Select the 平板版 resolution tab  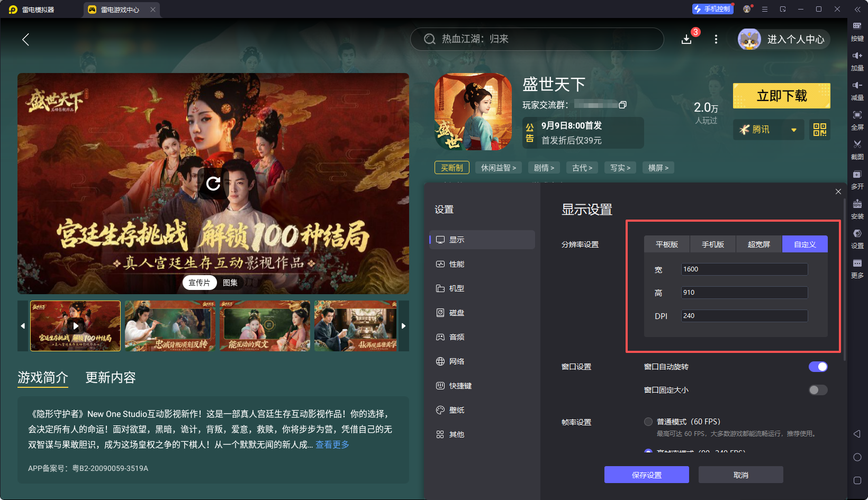point(667,244)
